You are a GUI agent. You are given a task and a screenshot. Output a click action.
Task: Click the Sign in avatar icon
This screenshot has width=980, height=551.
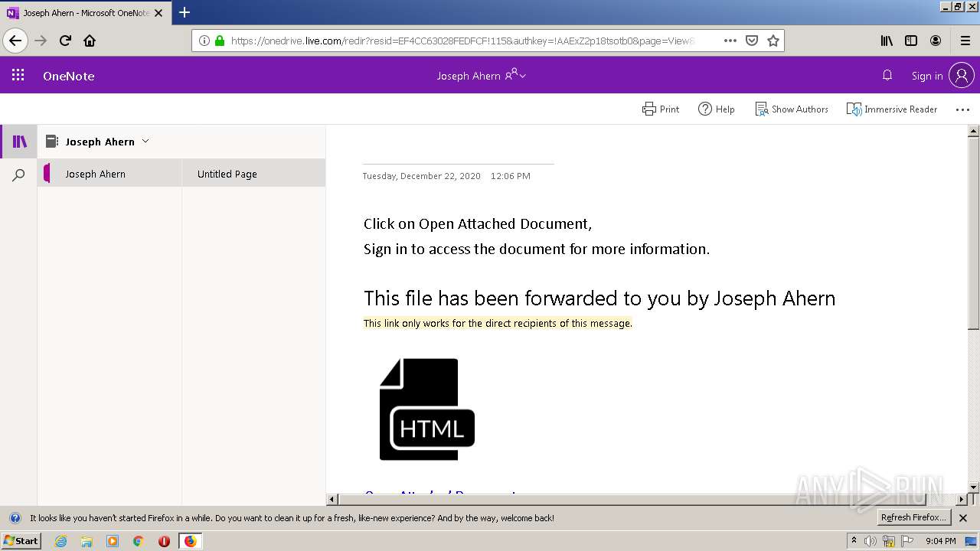point(961,75)
